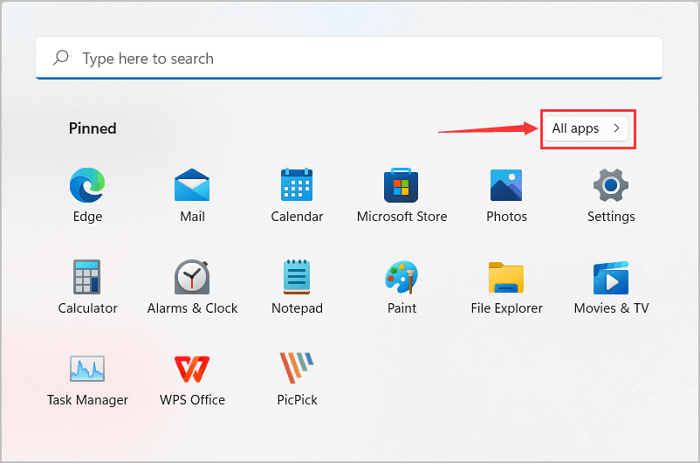Open Alarms & Clock app

tap(192, 277)
